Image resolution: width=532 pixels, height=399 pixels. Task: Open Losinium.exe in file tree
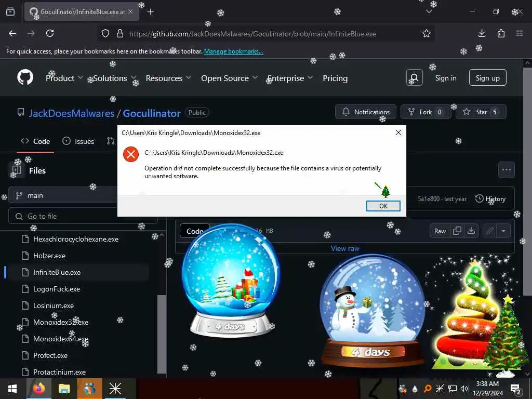(54, 305)
